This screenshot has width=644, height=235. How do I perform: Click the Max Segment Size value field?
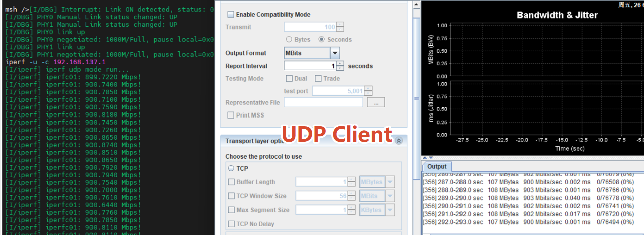pyautogui.click(x=322, y=210)
